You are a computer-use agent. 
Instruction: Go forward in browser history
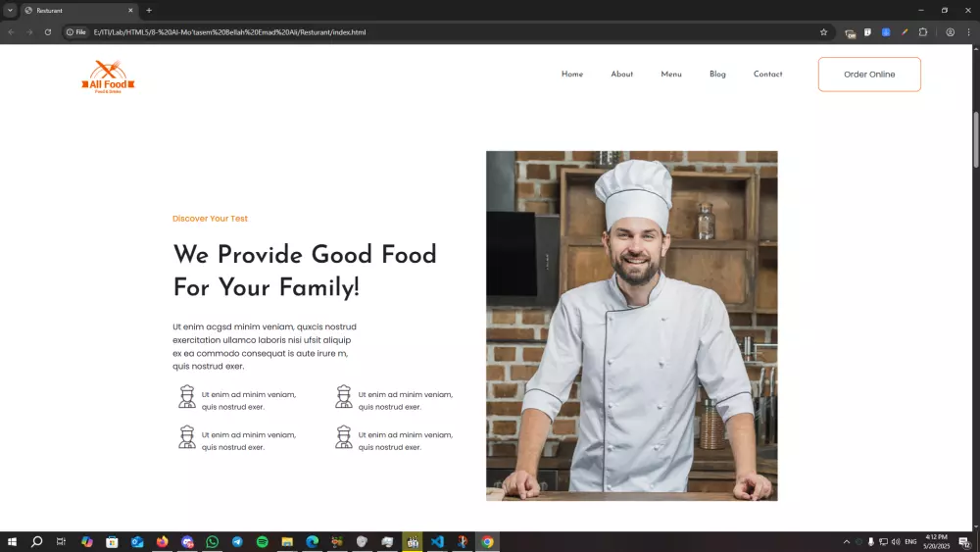(29, 32)
